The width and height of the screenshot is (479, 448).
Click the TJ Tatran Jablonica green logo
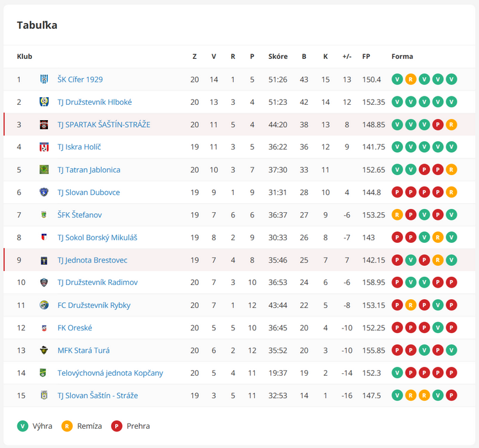click(x=44, y=169)
